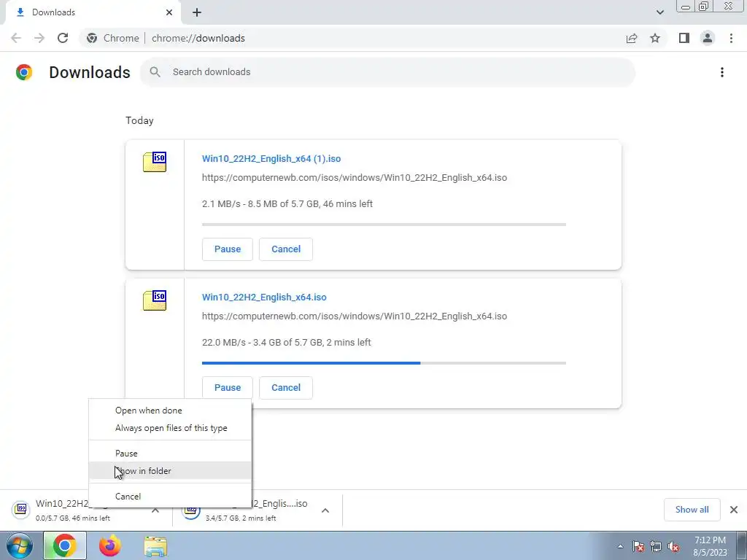Open the Downloads page more actions menu
Viewport: 747px width, 560px height.
pyautogui.click(x=722, y=72)
